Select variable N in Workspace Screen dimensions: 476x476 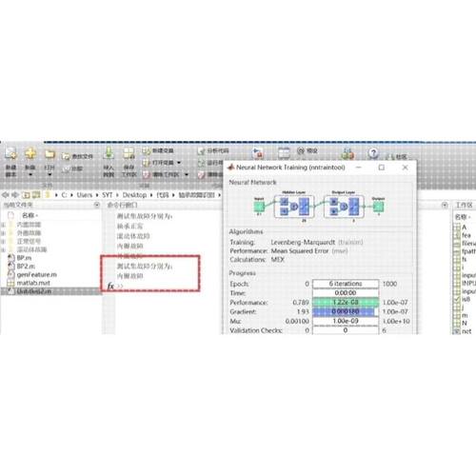[465, 323]
